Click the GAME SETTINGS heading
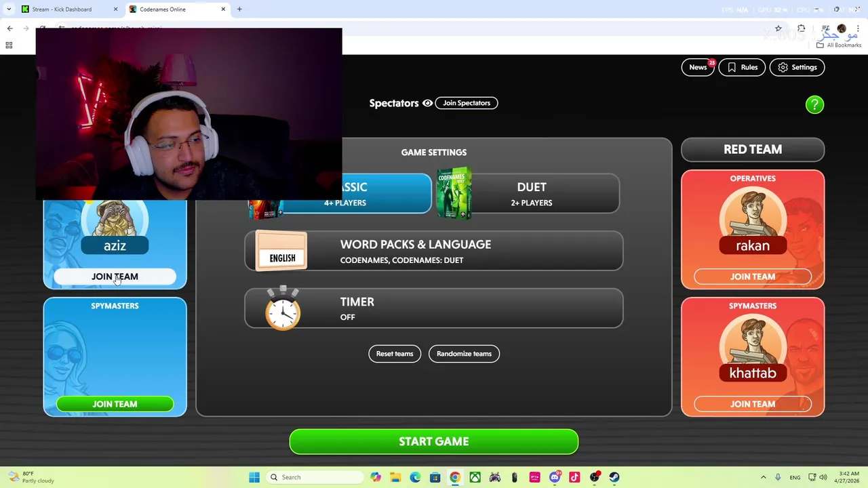 [x=434, y=152]
